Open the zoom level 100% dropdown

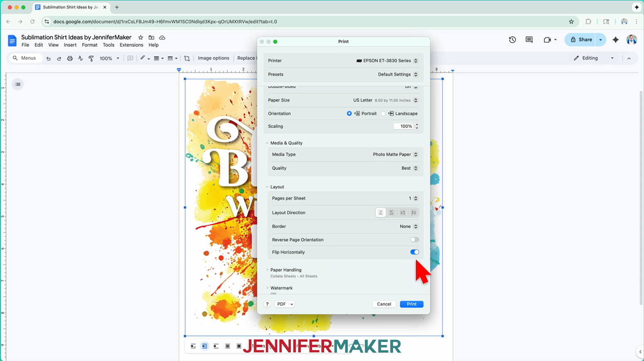pos(110,59)
